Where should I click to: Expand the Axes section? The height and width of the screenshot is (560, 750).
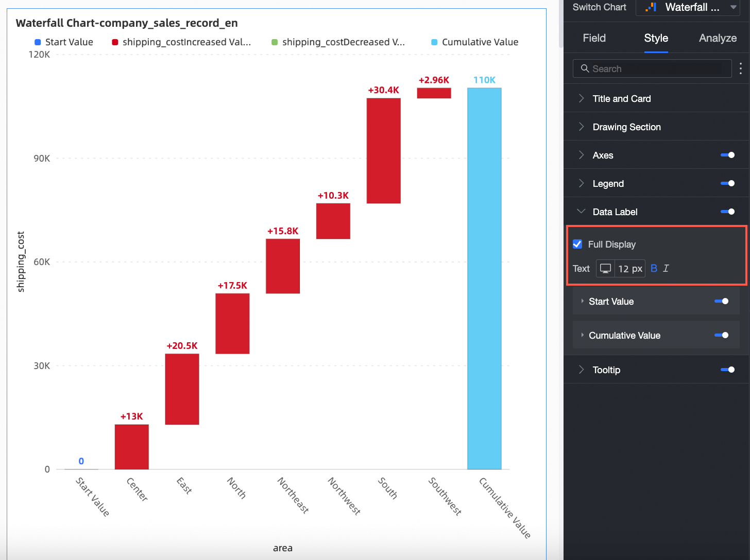582,155
